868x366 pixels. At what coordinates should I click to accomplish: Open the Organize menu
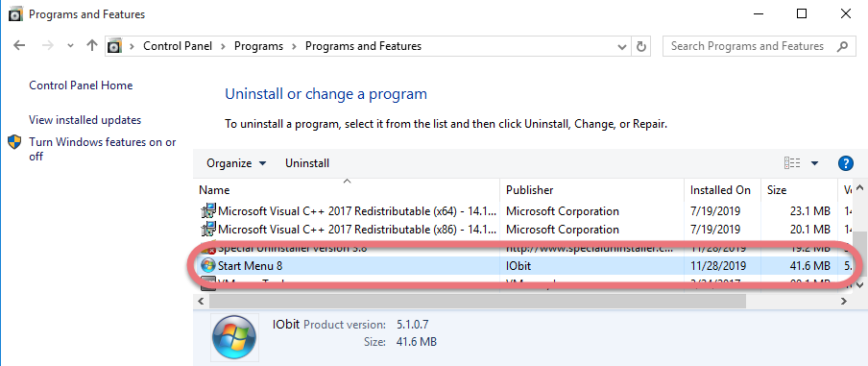pyautogui.click(x=236, y=163)
